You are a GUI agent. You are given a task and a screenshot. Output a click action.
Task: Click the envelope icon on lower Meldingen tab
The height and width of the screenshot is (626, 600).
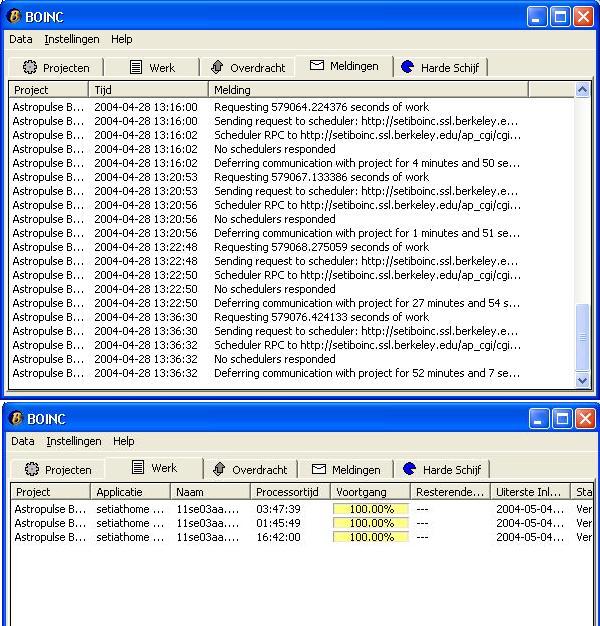pos(319,469)
